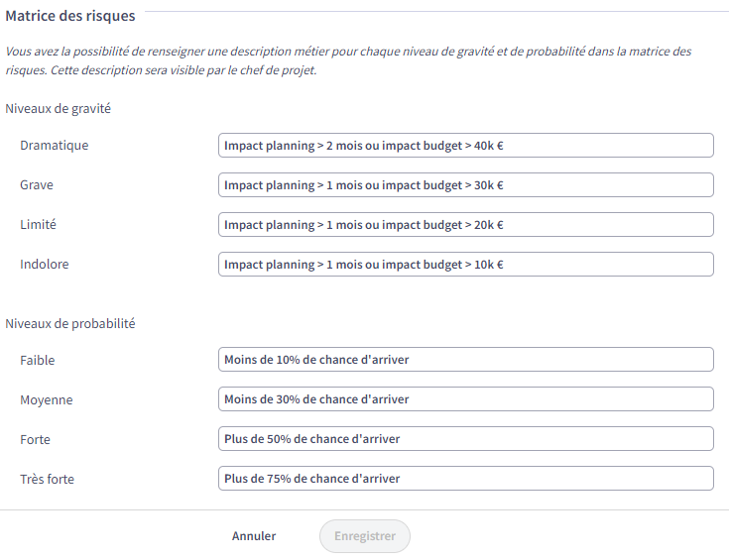
Task: Click the Très forte label
Action: click(47, 479)
